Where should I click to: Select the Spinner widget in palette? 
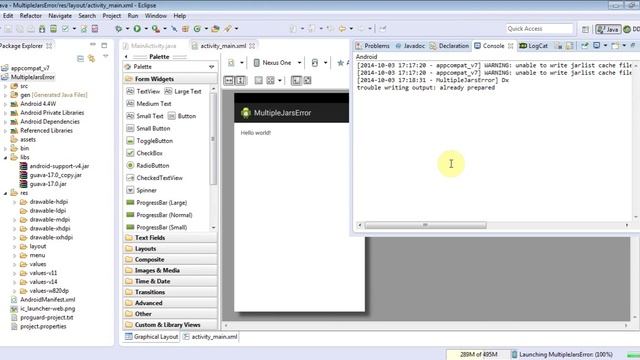point(141,190)
